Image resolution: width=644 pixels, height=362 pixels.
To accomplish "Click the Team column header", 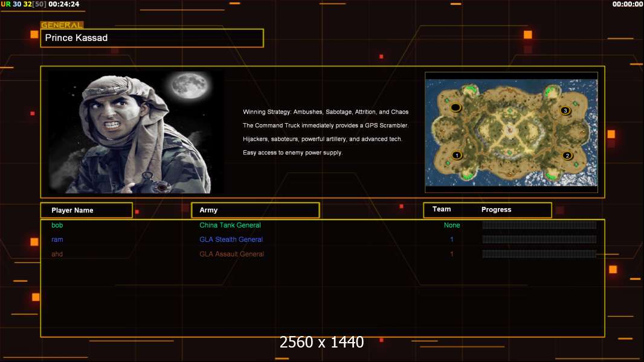I will pyautogui.click(x=442, y=209).
